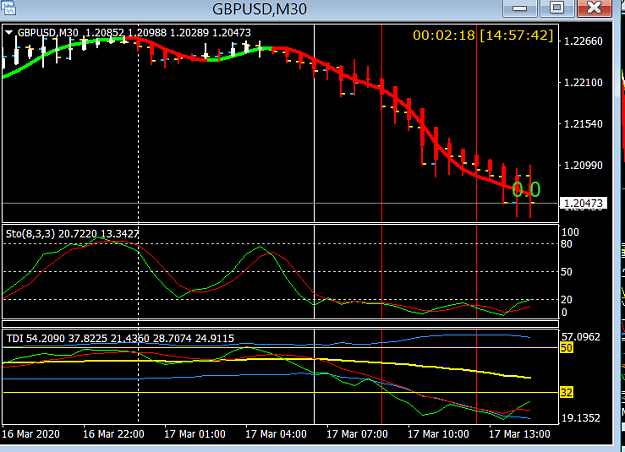Click the stochastic scale level 20
Image resolution: width=625 pixels, height=452 pixels.
[x=566, y=300]
